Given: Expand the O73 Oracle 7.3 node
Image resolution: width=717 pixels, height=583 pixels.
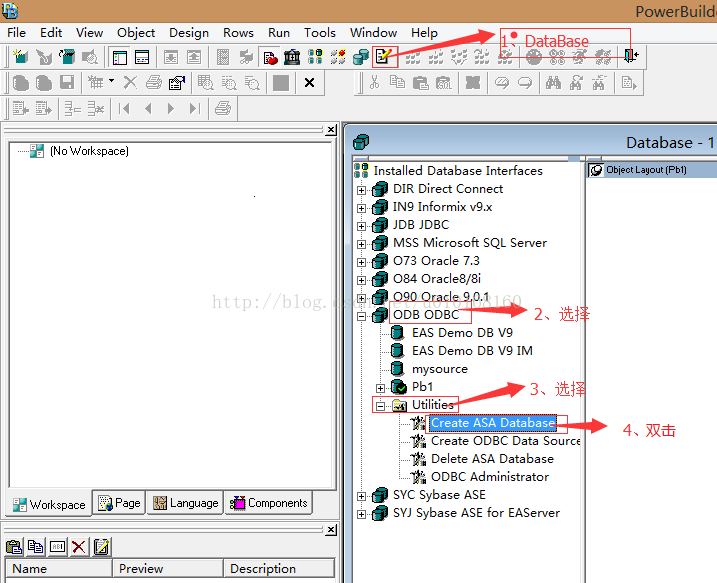Looking at the screenshot, I should [x=361, y=262].
